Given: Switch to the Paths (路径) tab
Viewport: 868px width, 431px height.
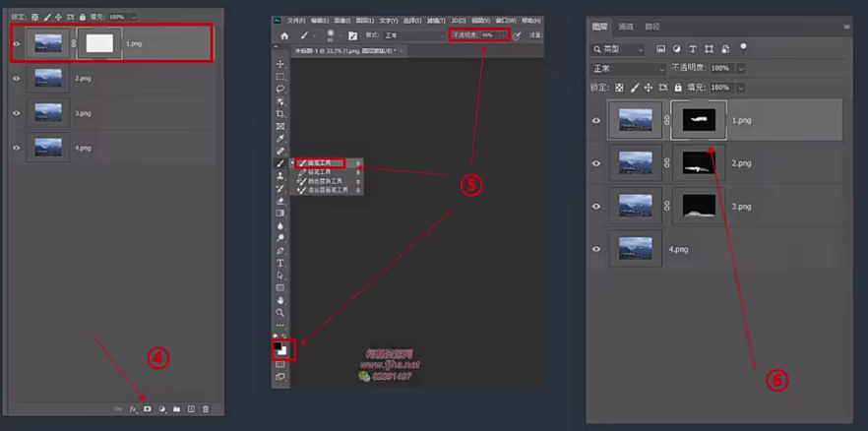Looking at the screenshot, I should point(651,27).
